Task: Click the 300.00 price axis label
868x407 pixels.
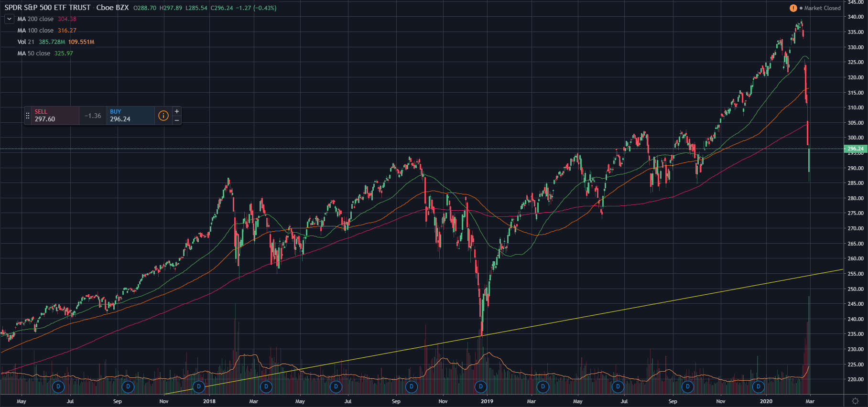Action: [856, 138]
